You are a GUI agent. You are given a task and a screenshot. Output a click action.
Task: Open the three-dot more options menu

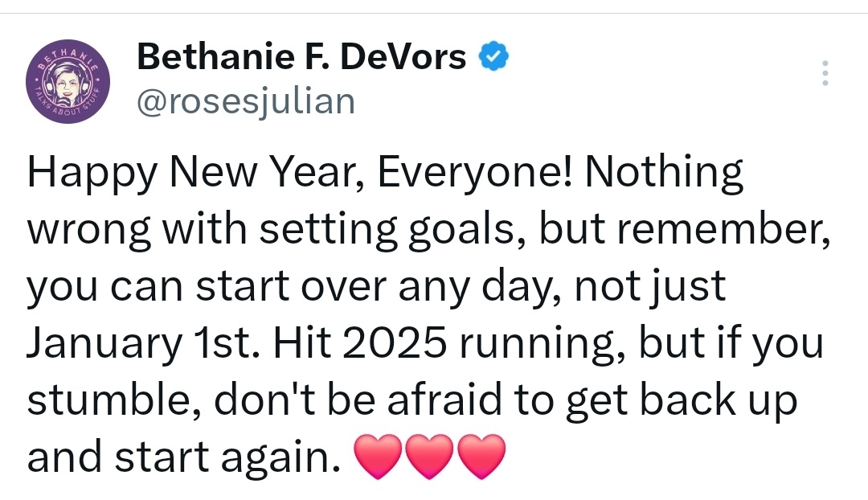pos(825,73)
